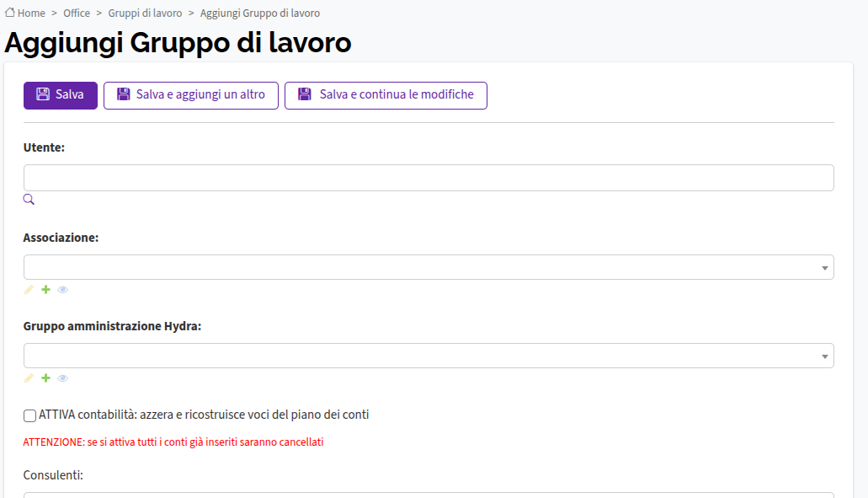
Task: Click the Gruppo amministrazione Hydra label
Action: pos(112,326)
